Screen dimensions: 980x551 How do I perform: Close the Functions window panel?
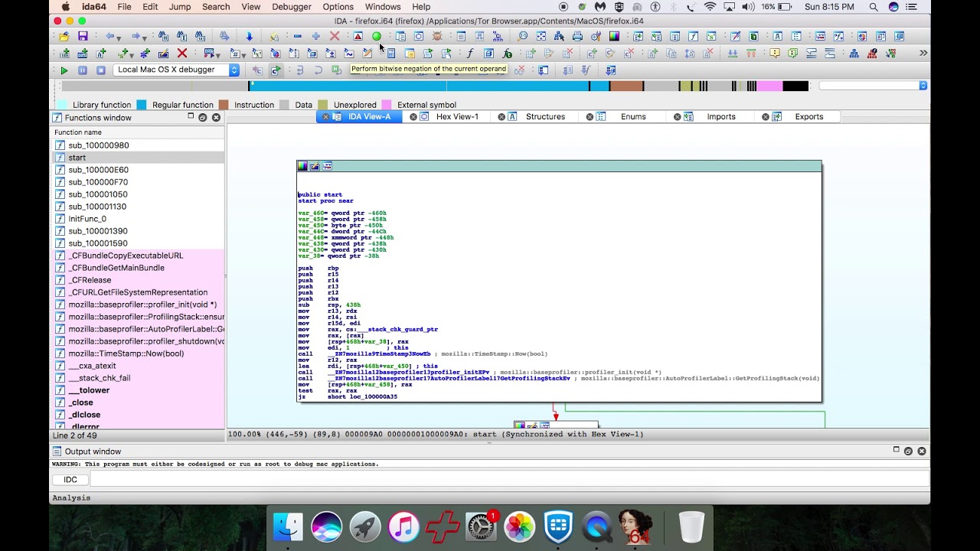point(216,117)
